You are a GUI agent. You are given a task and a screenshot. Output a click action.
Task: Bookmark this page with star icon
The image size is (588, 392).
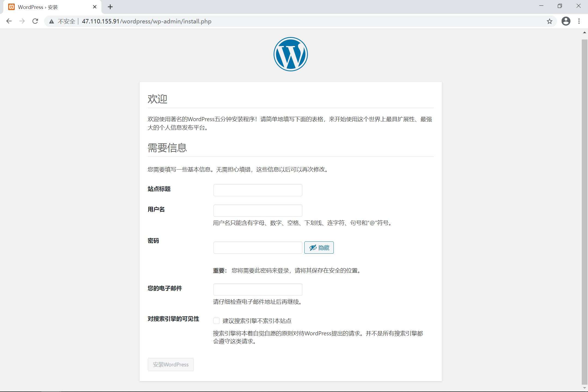tap(550, 21)
